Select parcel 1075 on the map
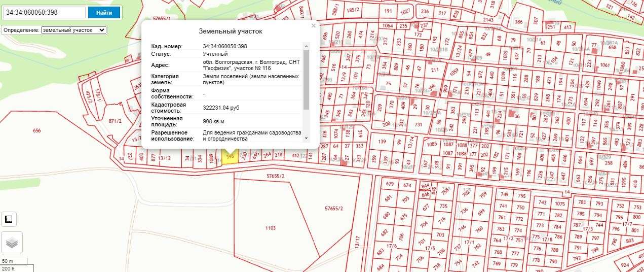 coord(559,203)
